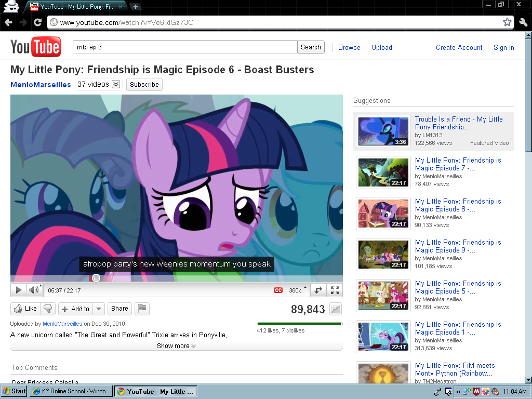Screen dimensions: 532x399
Task: Open Friendship is Magic Episode 9 title link
Action: tap(458, 246)
